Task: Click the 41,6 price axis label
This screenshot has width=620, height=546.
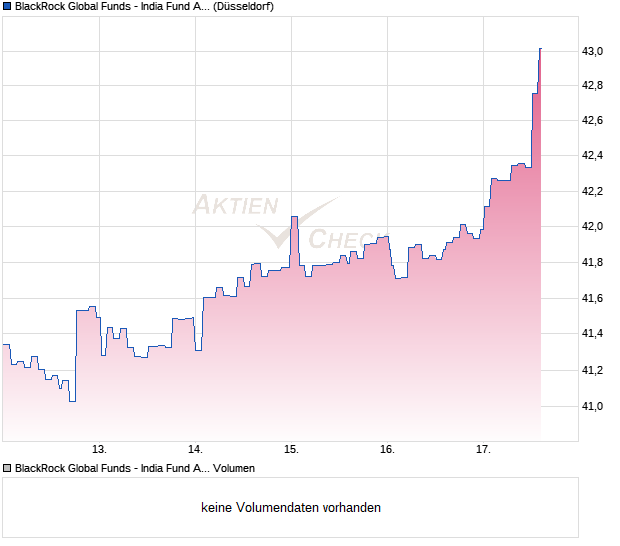Action: click(592, 298)
